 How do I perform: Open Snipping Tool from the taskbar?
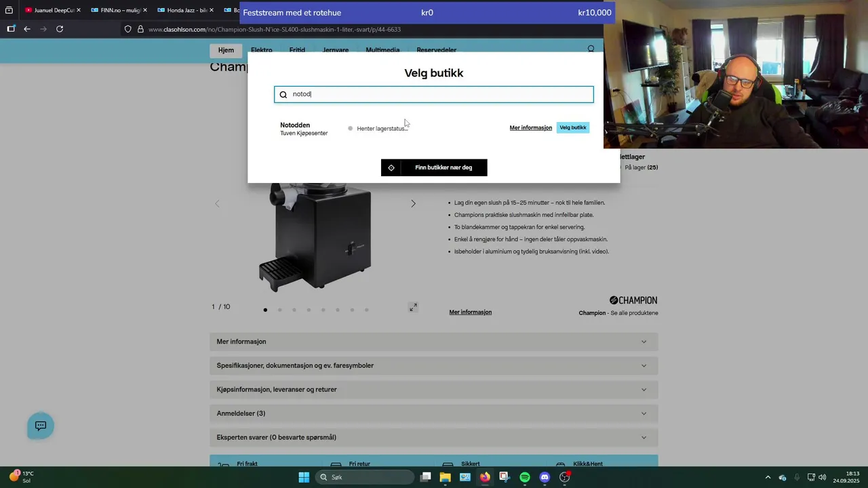tap(505, 477)
